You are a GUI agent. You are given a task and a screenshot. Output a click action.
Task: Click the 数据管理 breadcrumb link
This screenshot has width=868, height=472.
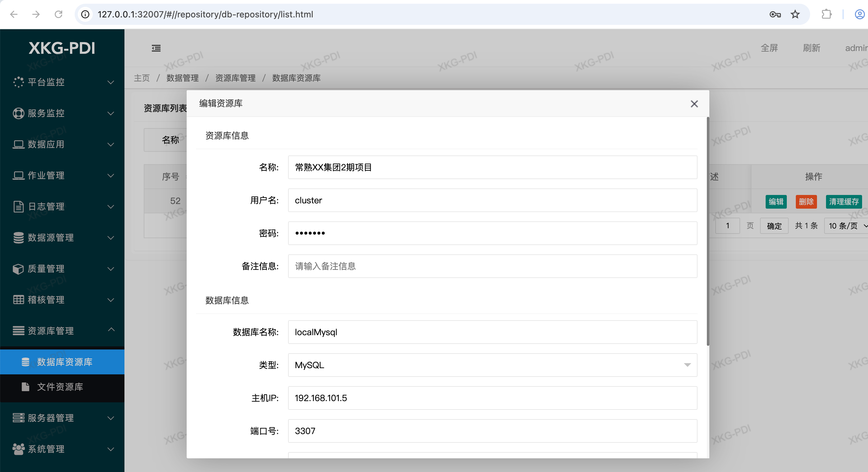click(182, 78)
